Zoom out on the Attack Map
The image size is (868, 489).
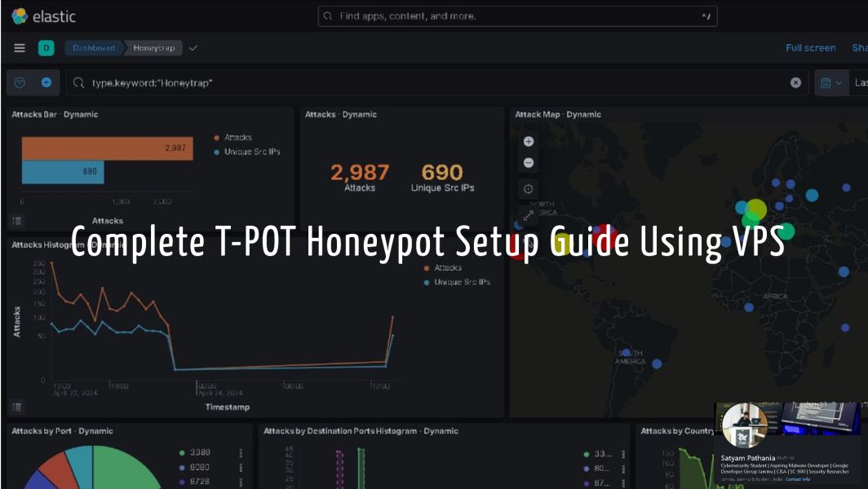[529, 162]
